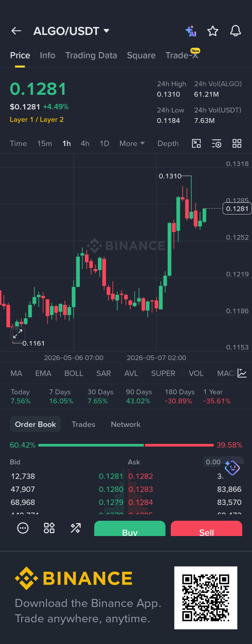This screenshot has height=644, width=252.
Task: Tap the 24h High value 0.1310
Action: 168,94
